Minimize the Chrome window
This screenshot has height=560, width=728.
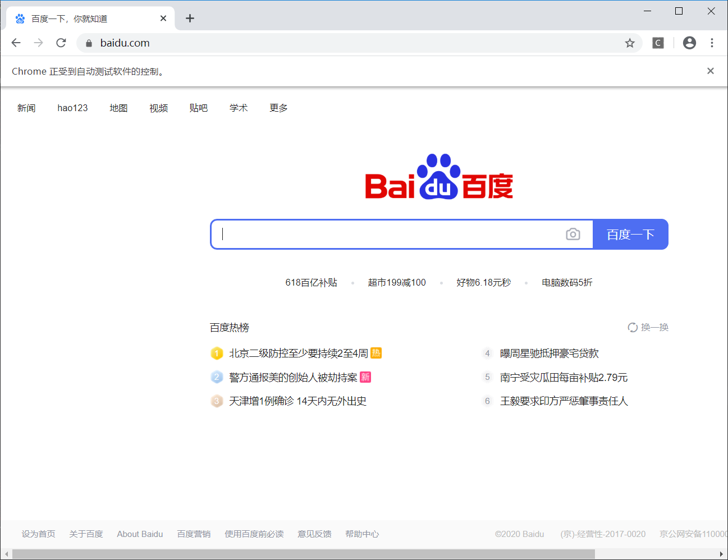[x=647, y=11]
